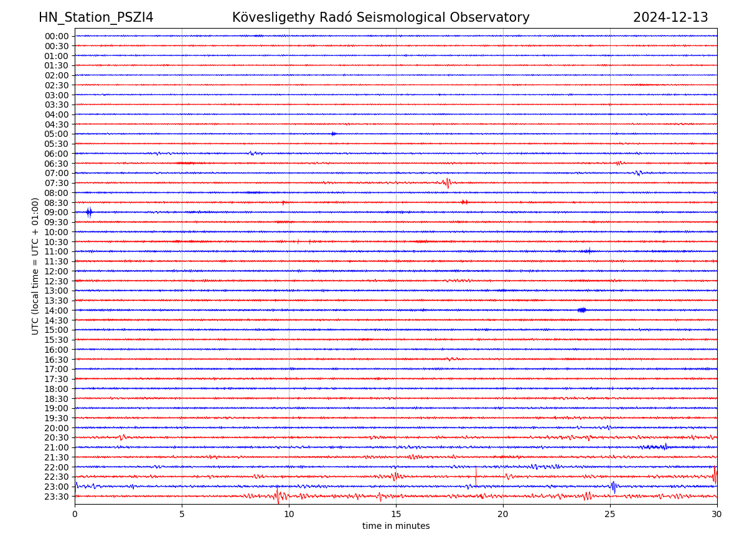Select the 14:00 row time label
This screenshot has height=560, width=747.
point(57,310)
